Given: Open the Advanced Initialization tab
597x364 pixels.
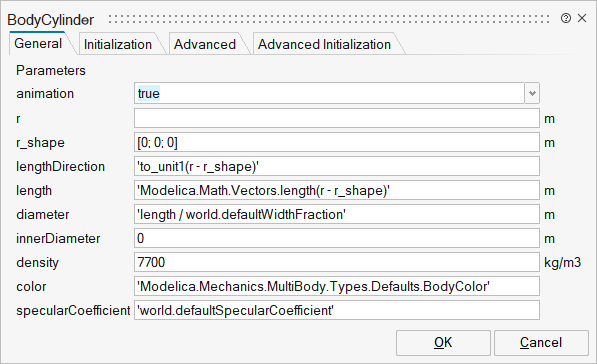Looking at the screenshot, I should click(324, 45).
